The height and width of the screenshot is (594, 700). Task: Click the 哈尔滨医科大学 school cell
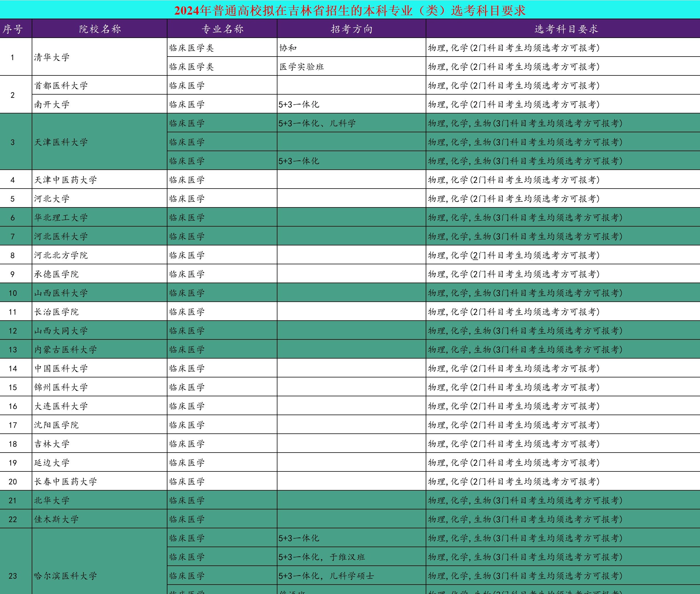(x=100, y=561)
